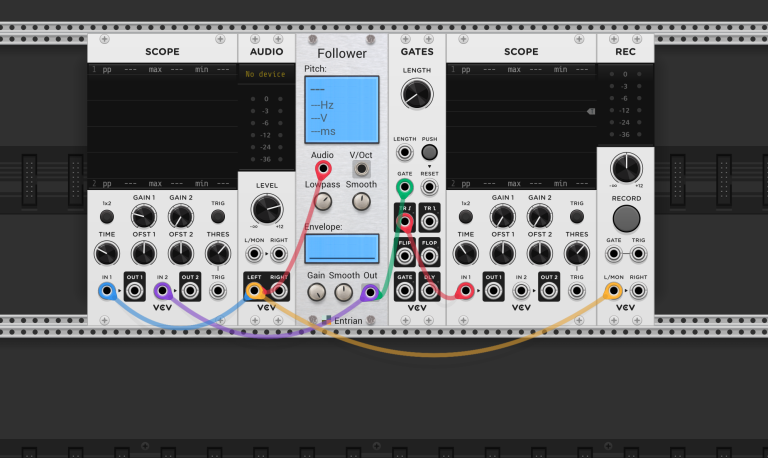
Task: Open the 'No device' selector on the AUDIO module
Action: tap(266, 74)
